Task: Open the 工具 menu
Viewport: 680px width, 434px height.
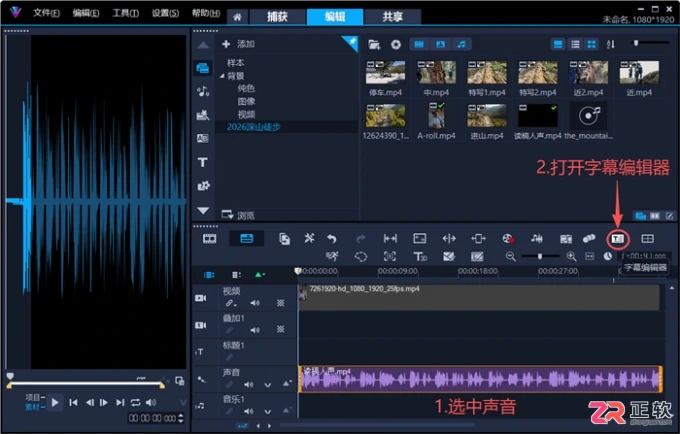Action: click(125, 13)
